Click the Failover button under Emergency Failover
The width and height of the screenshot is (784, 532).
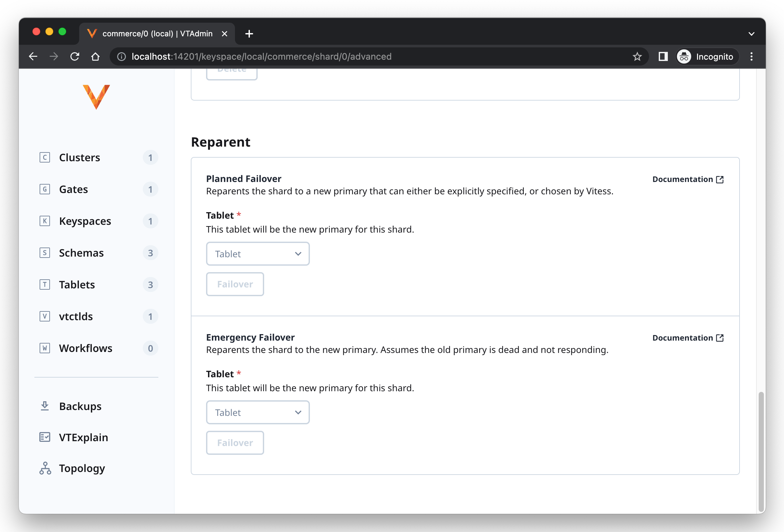pyautogui.click(x=235, y=442)
